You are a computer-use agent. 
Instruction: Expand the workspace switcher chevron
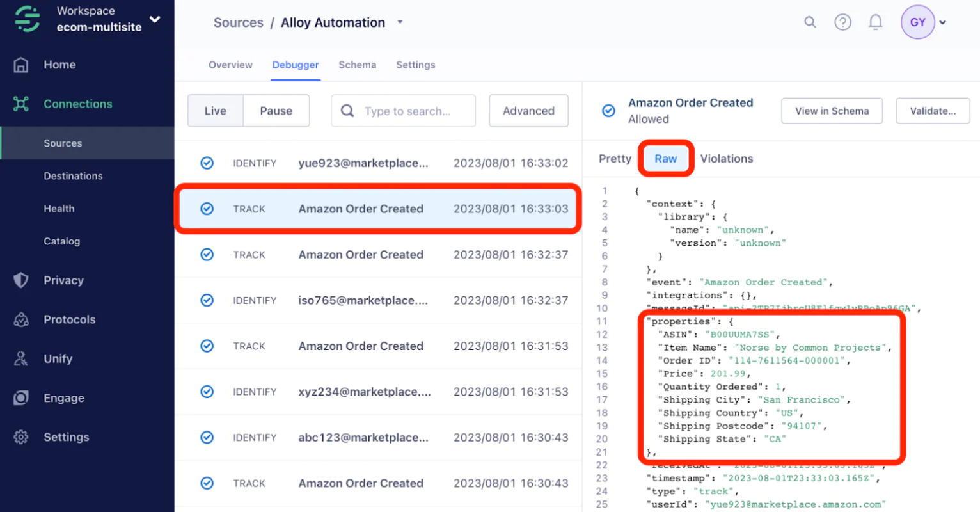(x=155, y=19)
